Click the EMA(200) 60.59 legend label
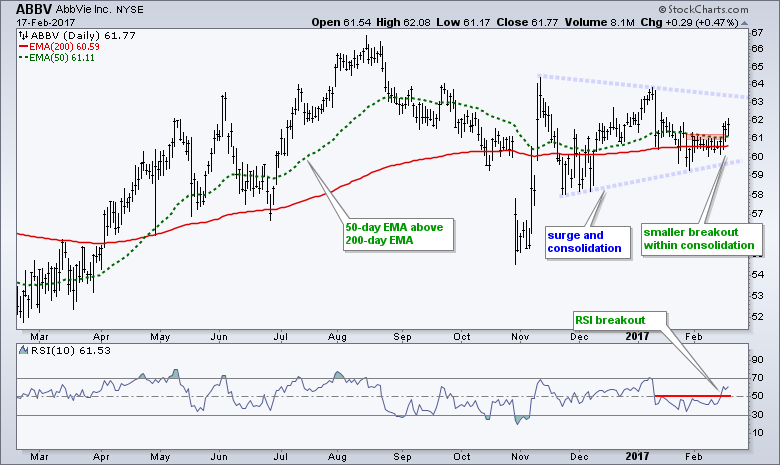The image size is (780, 465). 64,47
